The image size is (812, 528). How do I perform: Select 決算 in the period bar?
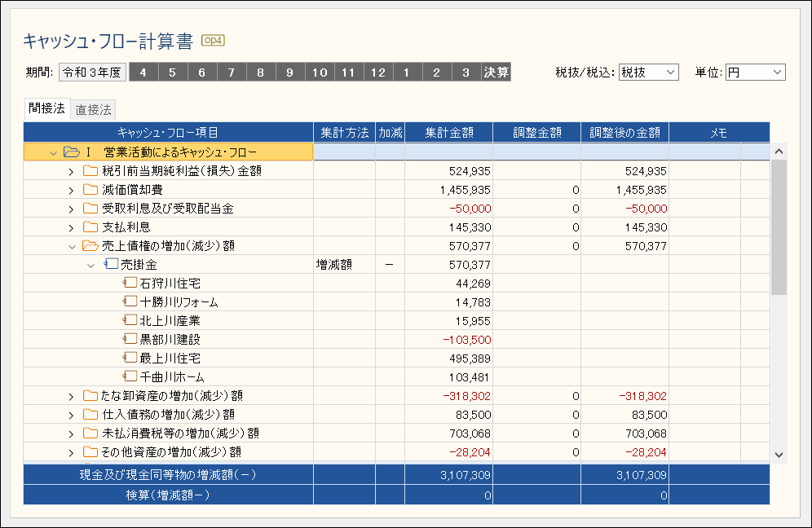tap(496, 73)
